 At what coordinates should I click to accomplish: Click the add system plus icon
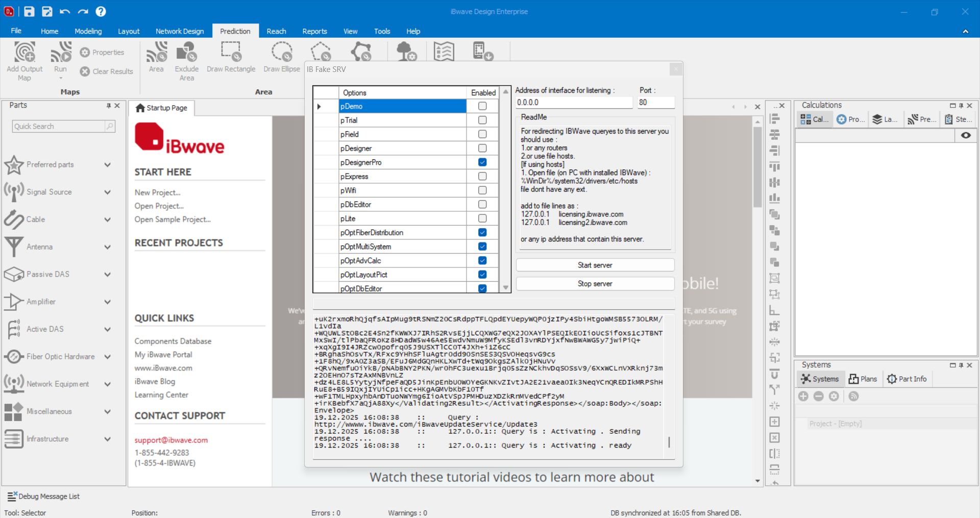tap(803, 396)
